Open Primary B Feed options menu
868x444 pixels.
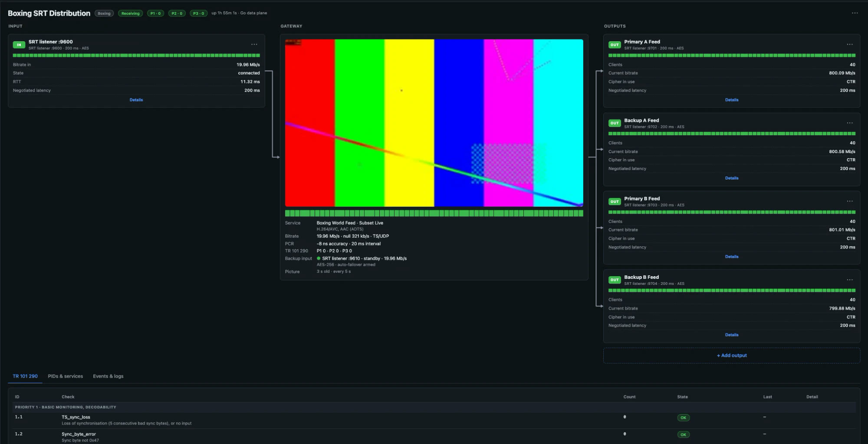tap(850, 201)
